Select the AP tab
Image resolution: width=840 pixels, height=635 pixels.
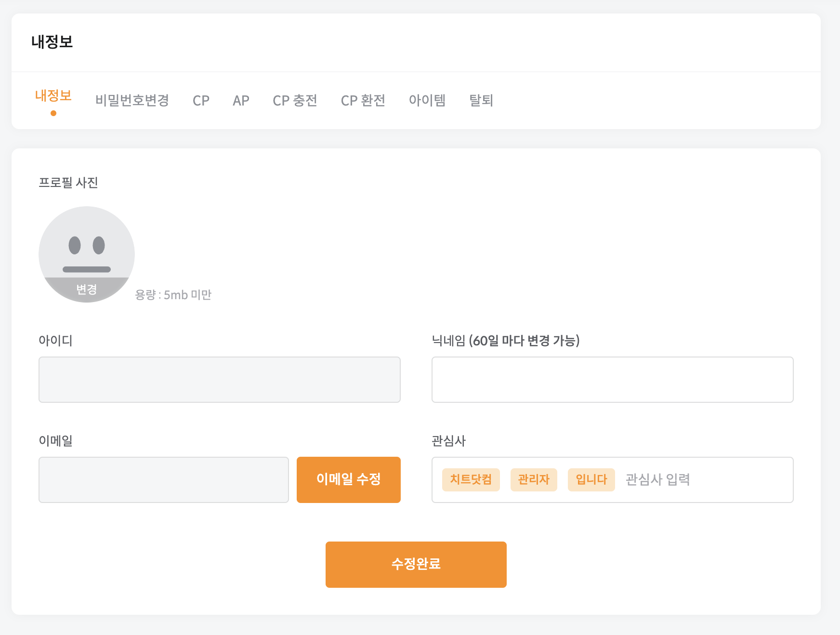241,100
